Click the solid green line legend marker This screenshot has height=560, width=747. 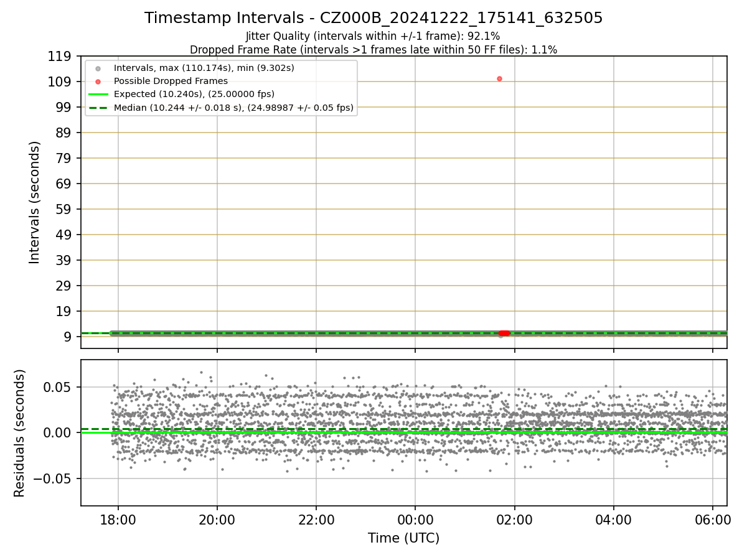98,95
